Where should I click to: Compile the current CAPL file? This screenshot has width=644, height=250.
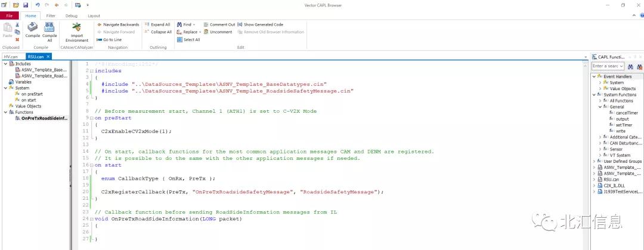tap(33, 30)
